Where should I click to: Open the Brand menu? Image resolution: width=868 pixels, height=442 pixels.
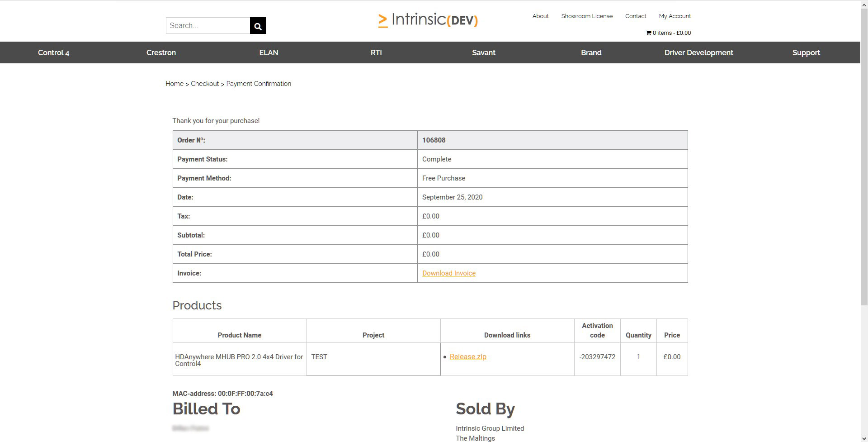coord(591,52)
